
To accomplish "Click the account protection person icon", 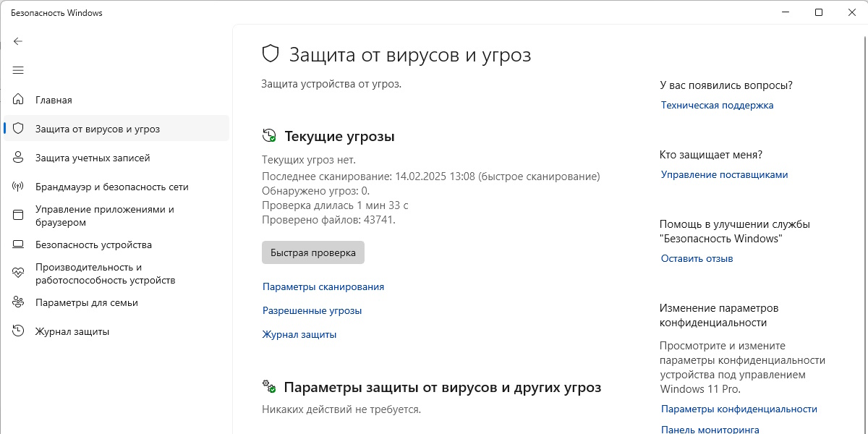I will [18, 158].
